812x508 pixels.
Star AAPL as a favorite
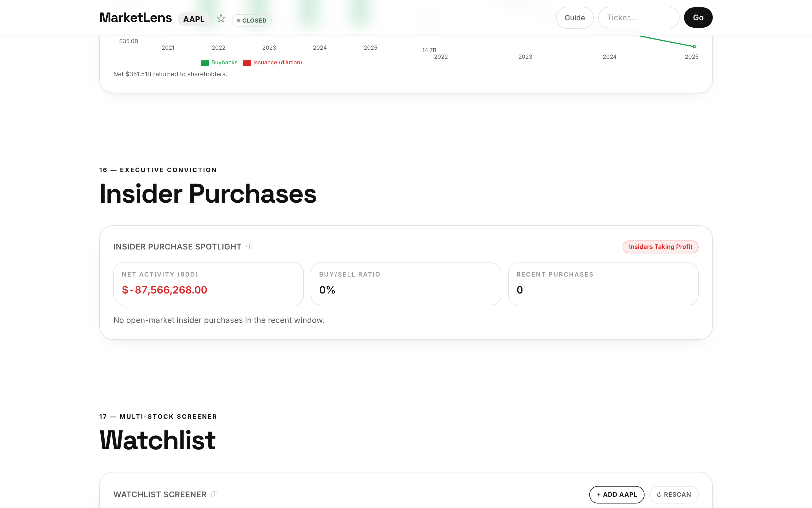[221, 18]
